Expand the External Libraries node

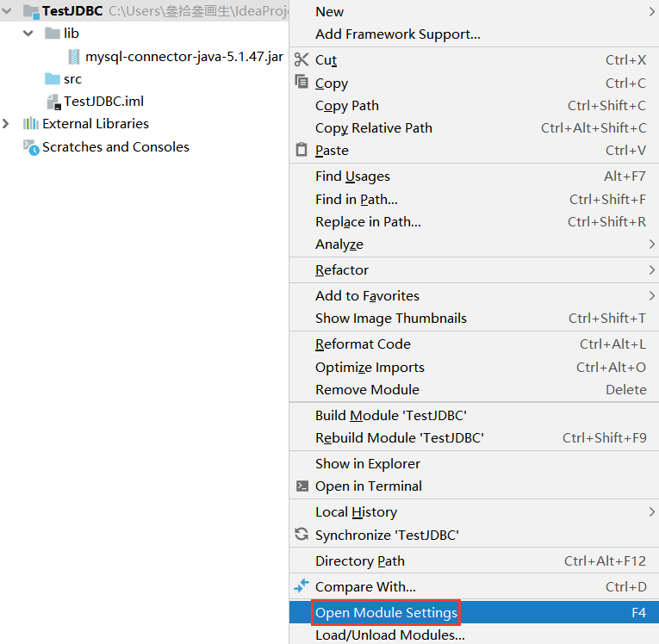pyautogui.click(x=5, y=123)
